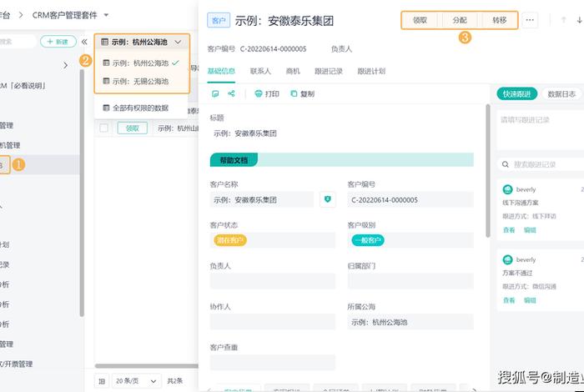The image size is (584, 392).
Task: Click the 转移 transfer button
Action: (x=499, y=20)
